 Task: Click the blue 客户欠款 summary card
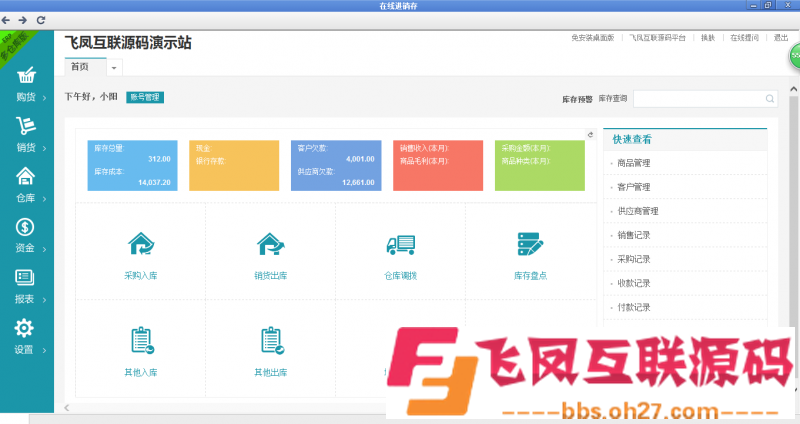coord(336,165)
